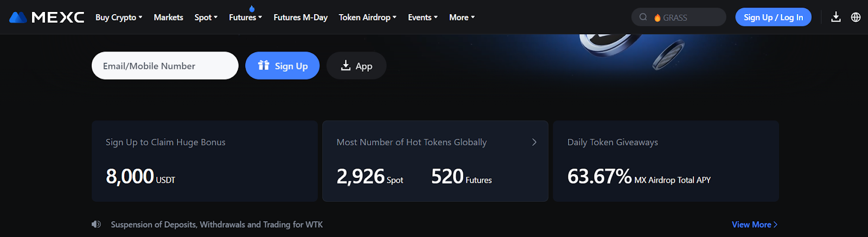
Task: Open the Hot Tokens card arrow
Action: [x=534, y=142]
